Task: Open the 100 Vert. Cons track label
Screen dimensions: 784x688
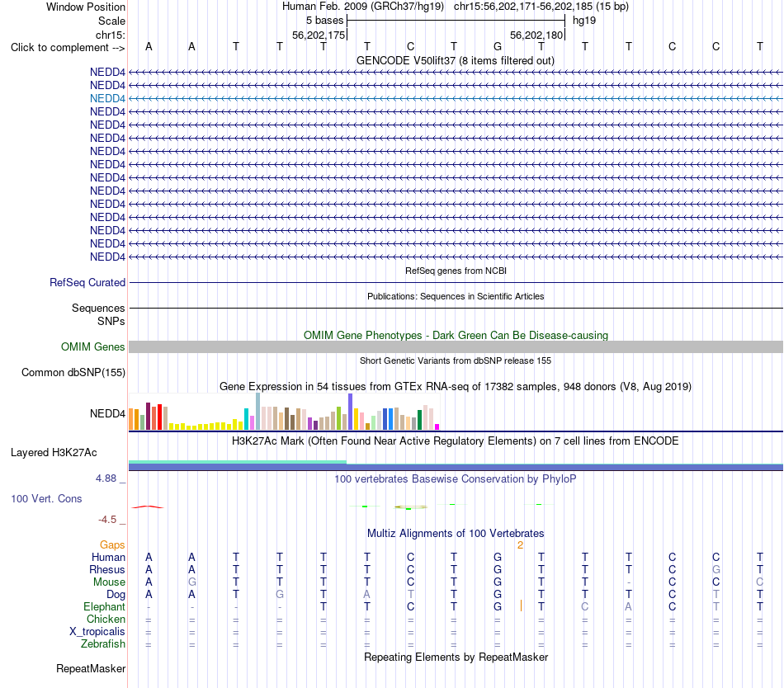Action: pos(46,498)
